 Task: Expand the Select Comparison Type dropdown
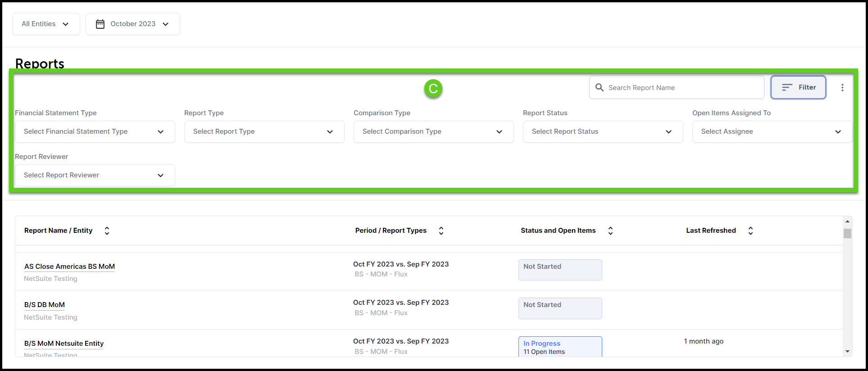click(433, 131)
